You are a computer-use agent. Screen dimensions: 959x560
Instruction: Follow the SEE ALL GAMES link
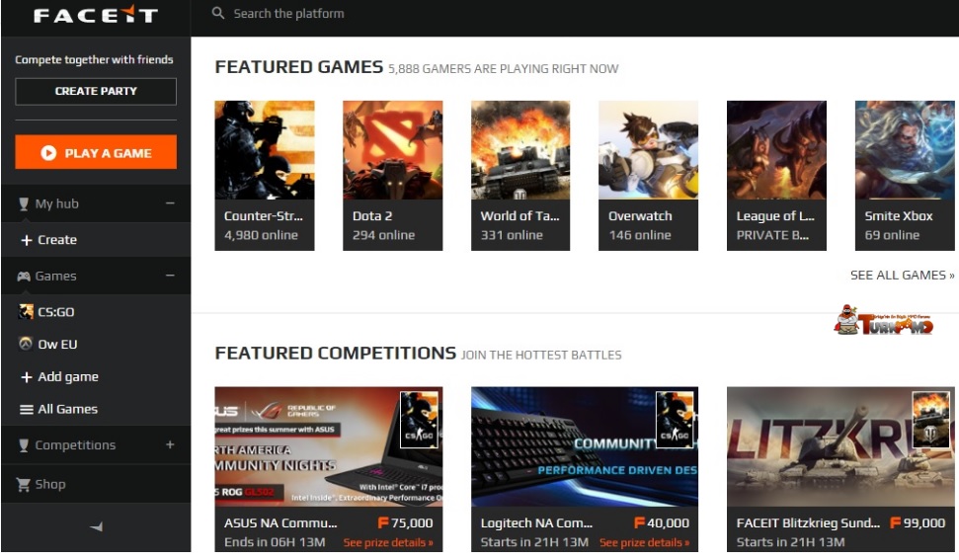tap(902, 276)
